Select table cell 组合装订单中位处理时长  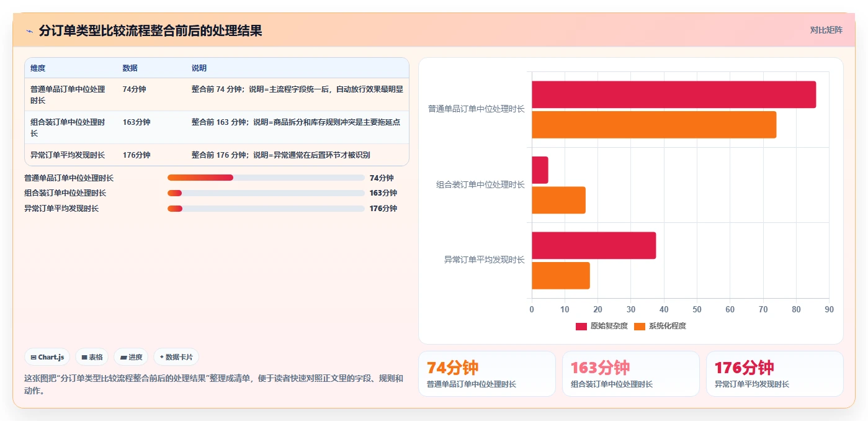tap(68, 128)
